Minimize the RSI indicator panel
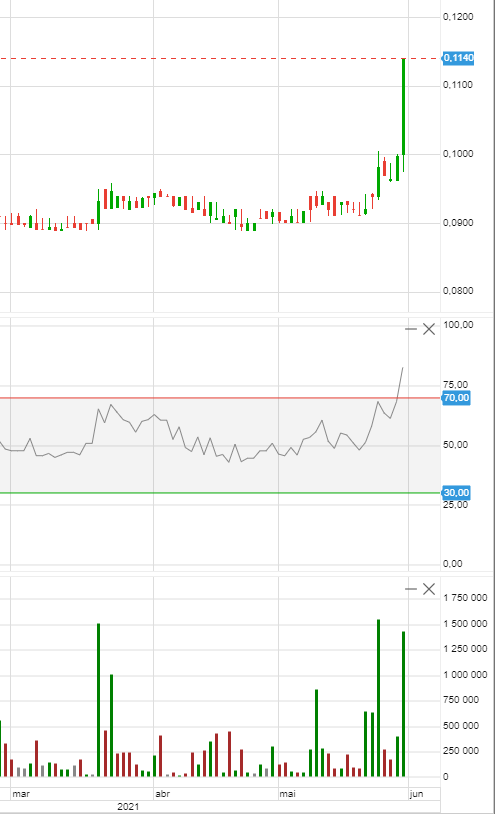 411,329
